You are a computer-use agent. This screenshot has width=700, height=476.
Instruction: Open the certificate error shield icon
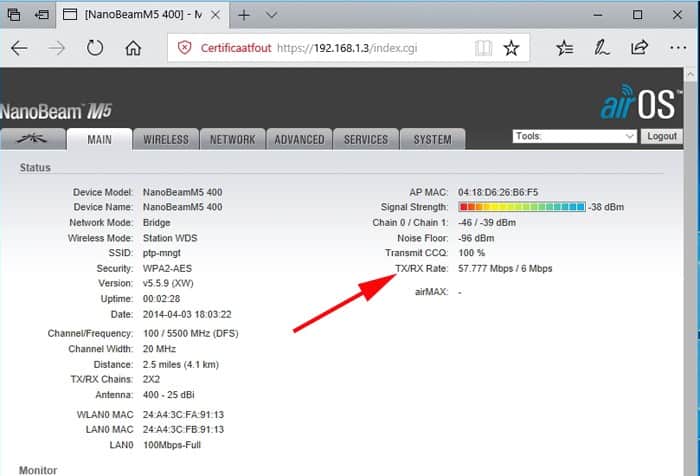(x=184, y=47)
